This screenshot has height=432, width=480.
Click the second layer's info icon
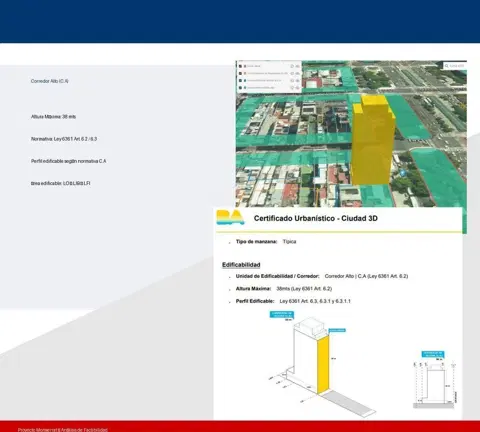pos(292,73)
